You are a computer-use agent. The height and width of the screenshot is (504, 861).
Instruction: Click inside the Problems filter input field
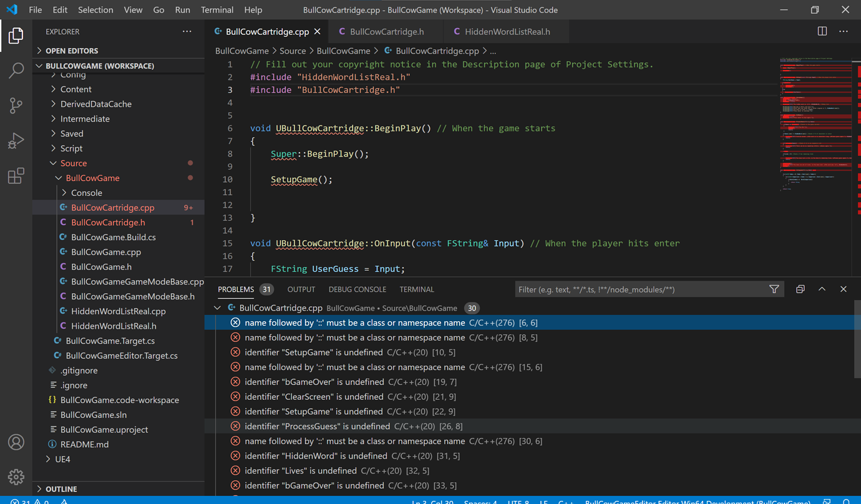pyautogui.click(x=624, y=289)
